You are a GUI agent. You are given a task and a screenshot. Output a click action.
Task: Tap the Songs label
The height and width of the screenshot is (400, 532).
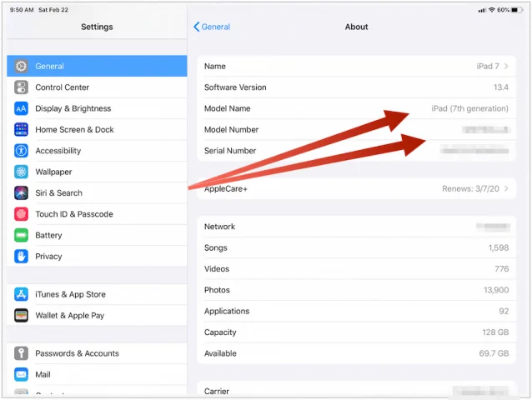tap(216, 247)
